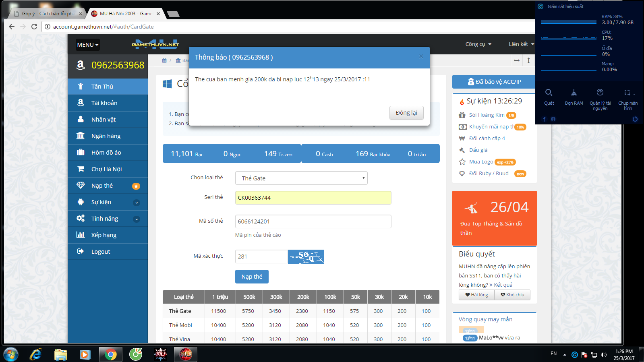Open Sói Hoàng Kim event link
644x362 pixels.
pos(487,115)
